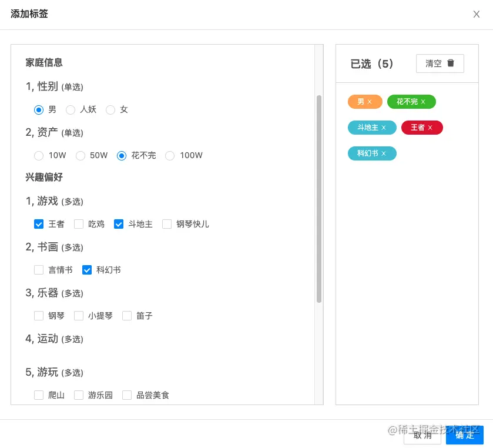Select the 男 radio button
The width and height of the screenshot is (493, 448).
pos(39,110)
